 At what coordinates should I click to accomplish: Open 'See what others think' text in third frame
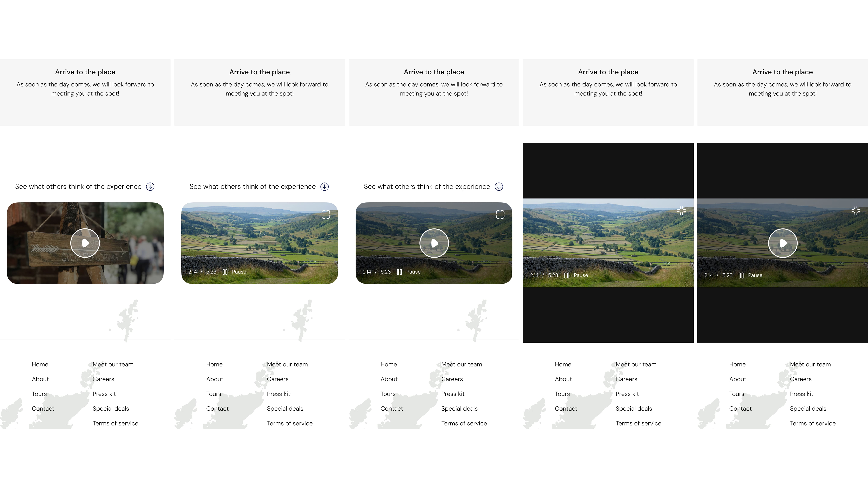(x=427, y=187)
